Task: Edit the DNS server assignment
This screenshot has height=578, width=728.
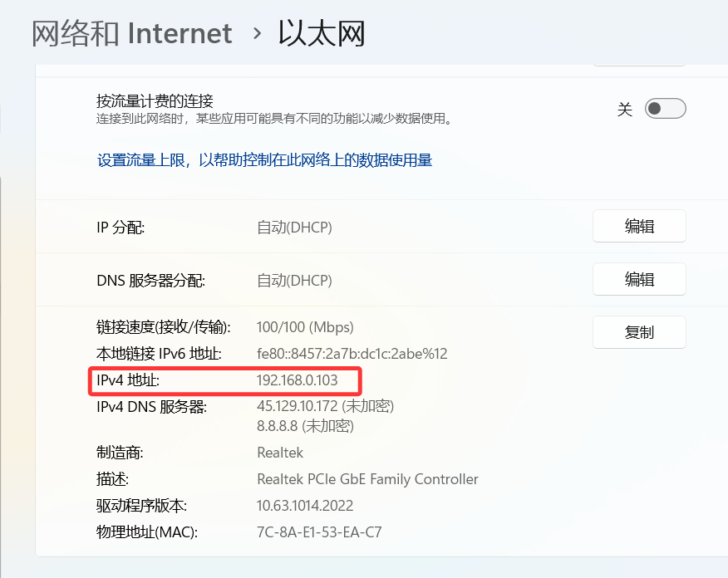Action: click(639, 279)
